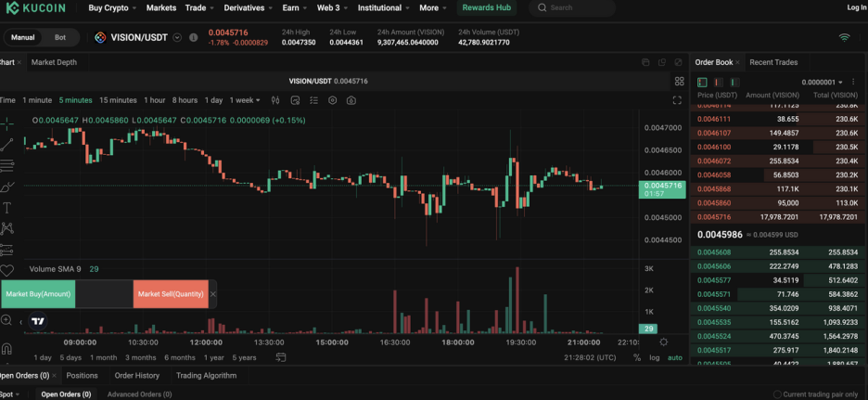Click the chart panel pop-out icon
The image size is (868, 400).
pos(662,62)
